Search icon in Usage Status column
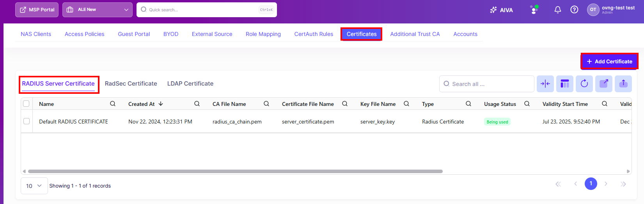Viewport: 644px width, 204px height. pos(527,104)
